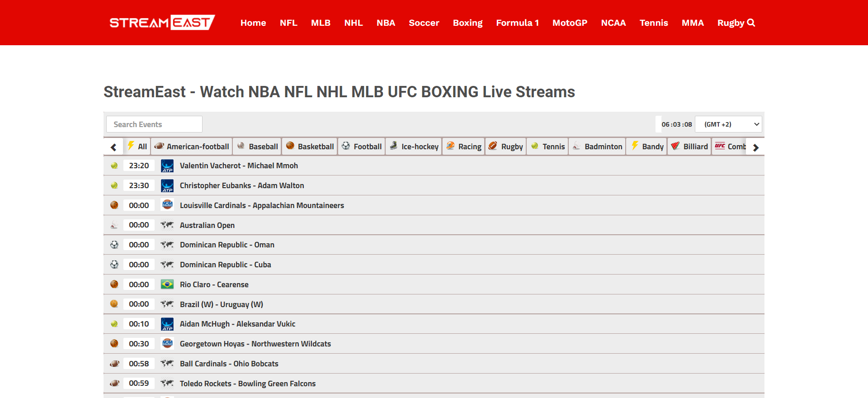Click ball icon for Brazil (W) - Uruguay (W)
The width and height of the screenshot is (868, 398).
click(x=114, y=304)
